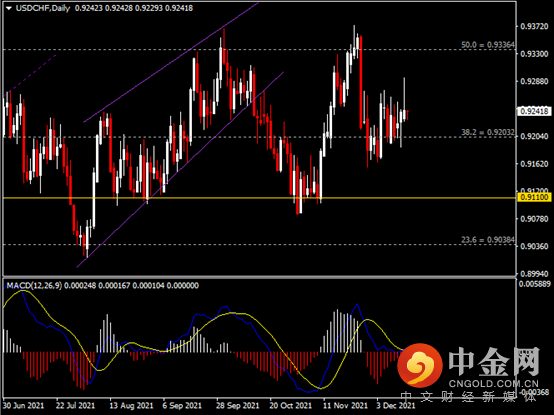Click the 28 Sep 2021 date marker
Image resolution: width=554 pixels, height=415 pixels.
pyautogui.click(x=237, y=405)
